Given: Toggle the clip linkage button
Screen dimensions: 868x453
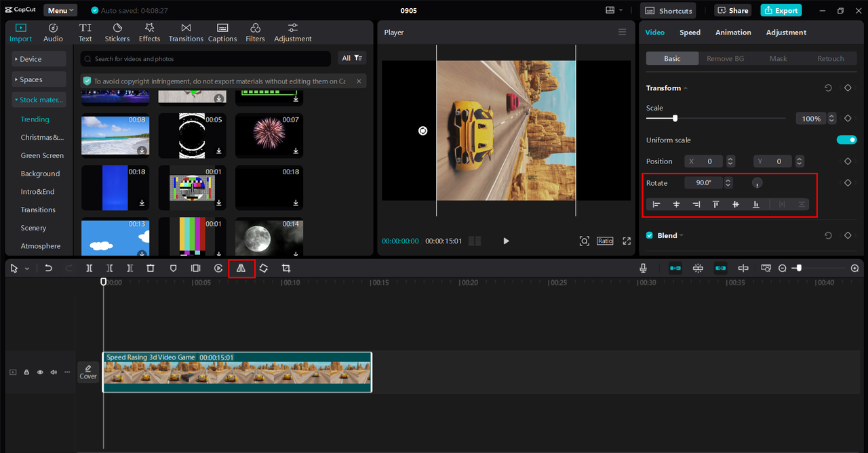Looking at the screenshot, I should click(x=720, y=269).
